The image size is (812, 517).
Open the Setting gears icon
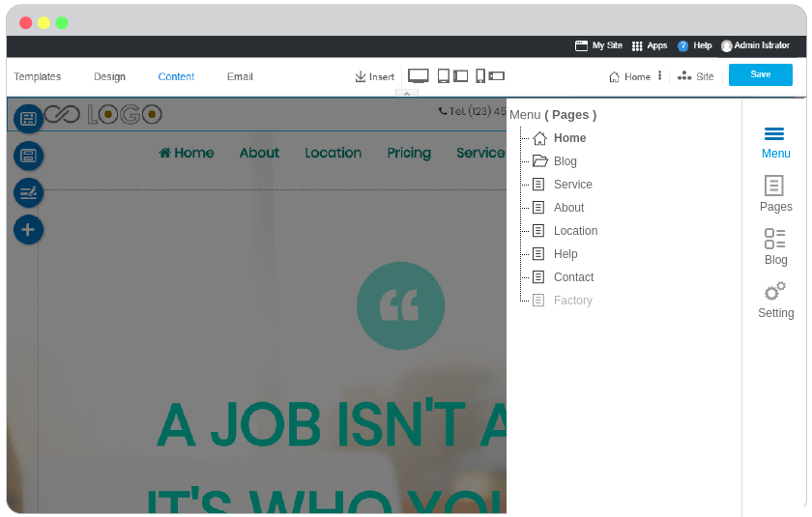click(775, 291)
